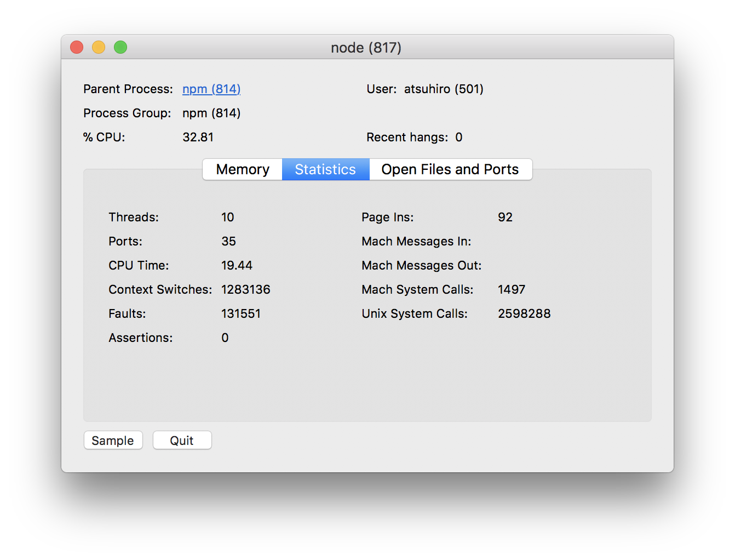This screenshot has height=560, width=735.
Task: Select the Unix System Calls value
Action: coord(524,313)
